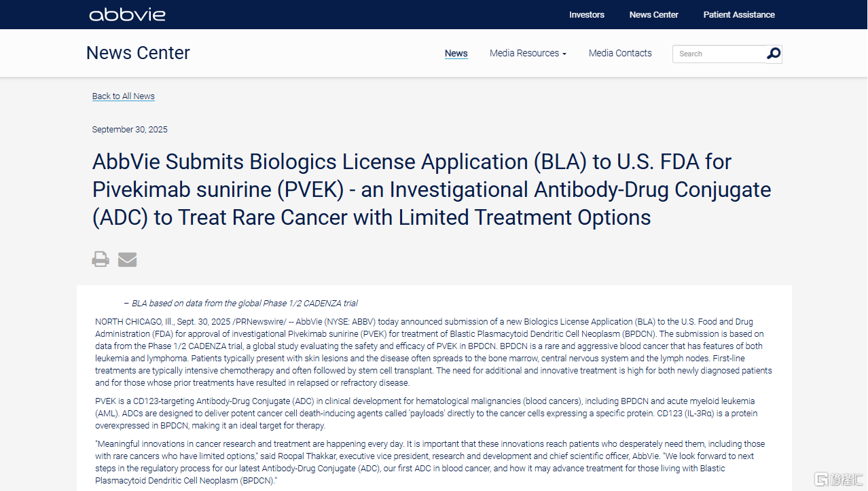The width and height of the screenshot is (868, 491).
Task: Click the search magnifier icon
Action: tap(774, 54)
